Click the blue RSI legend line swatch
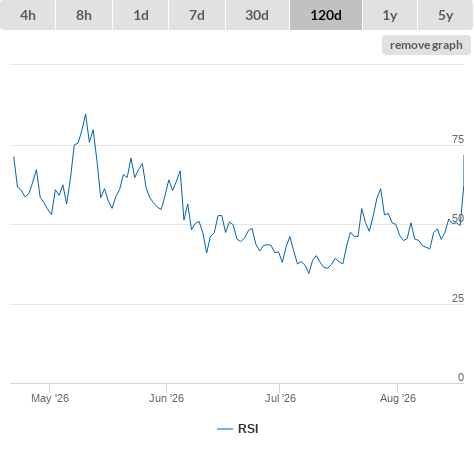 coord(225,429)
